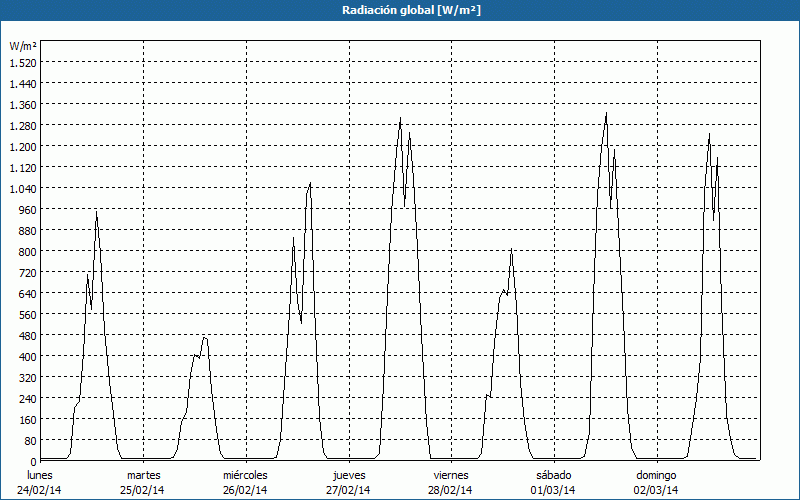800x500 pixels.
Task: Select the sábado day label
Action: 553,475
